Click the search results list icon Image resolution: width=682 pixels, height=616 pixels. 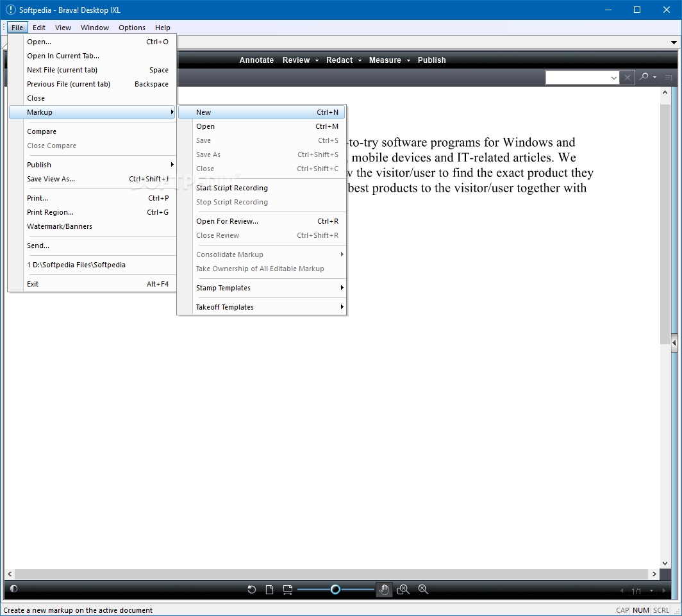click(x=669, y=78)
